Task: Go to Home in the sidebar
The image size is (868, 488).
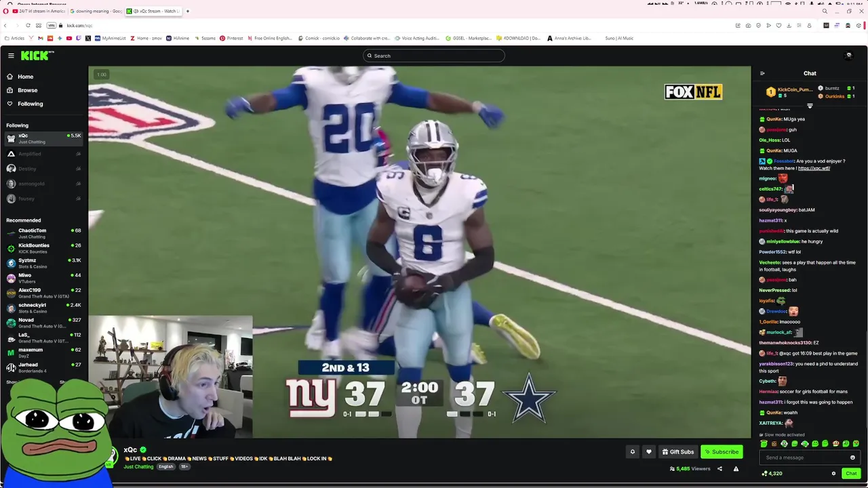Action: tap(25, 77)
